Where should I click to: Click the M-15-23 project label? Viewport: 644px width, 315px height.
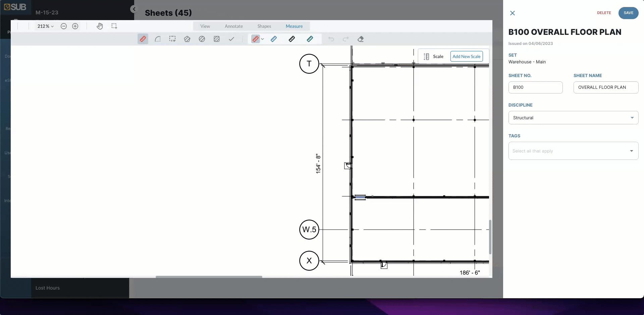tap(47, 13)
